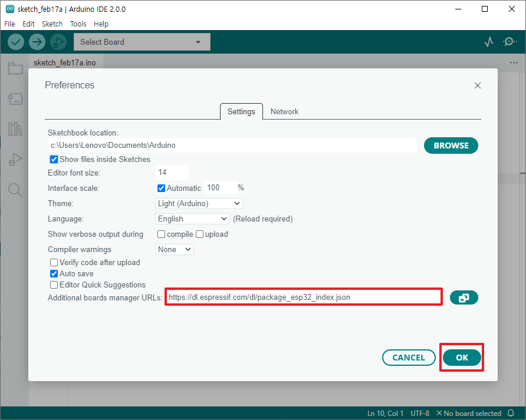The image size is (526, 420).
Task: Open the Boards Manager sidebar icon
Action: click(x=15, y=99)
